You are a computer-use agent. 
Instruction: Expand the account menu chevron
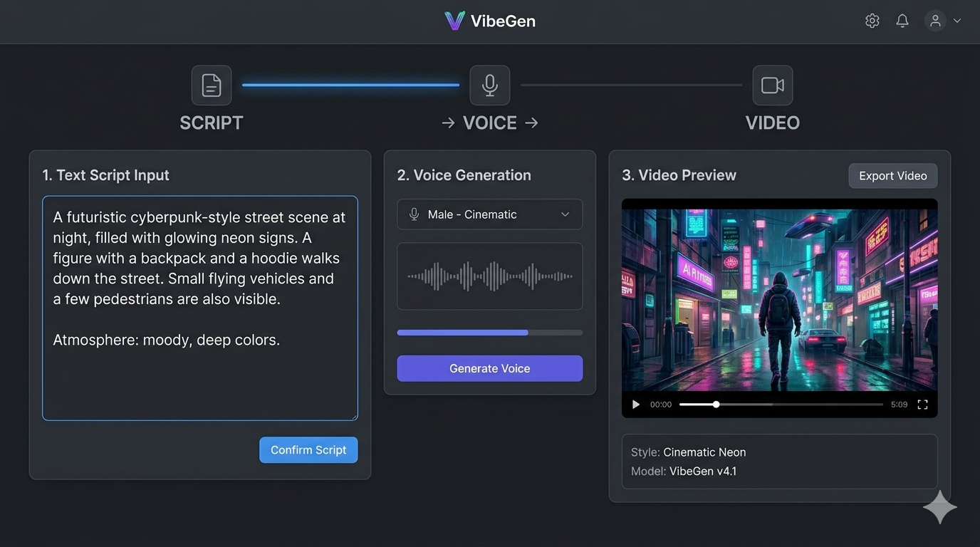[957, 21]
